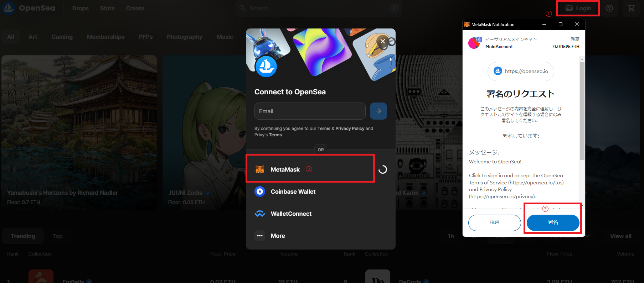Open Privy's Terms link
The width and height of the screenshot is (644, 283).
click(x=275, y=135)
